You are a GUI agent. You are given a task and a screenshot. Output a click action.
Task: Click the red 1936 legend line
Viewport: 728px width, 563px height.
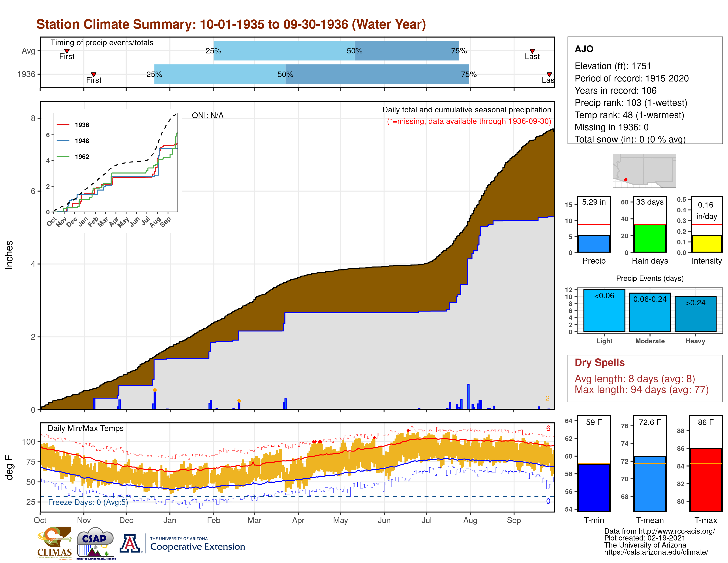[x=63, y=125]
